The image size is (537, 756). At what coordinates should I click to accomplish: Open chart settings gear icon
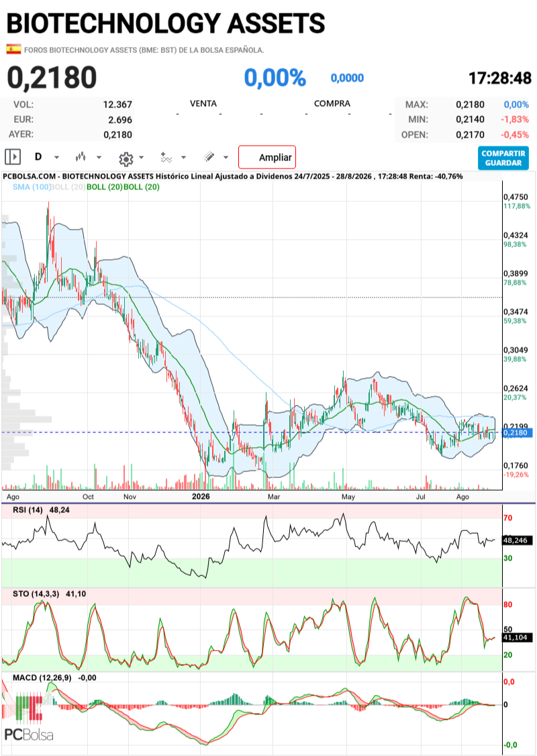(x=126, y=158)
